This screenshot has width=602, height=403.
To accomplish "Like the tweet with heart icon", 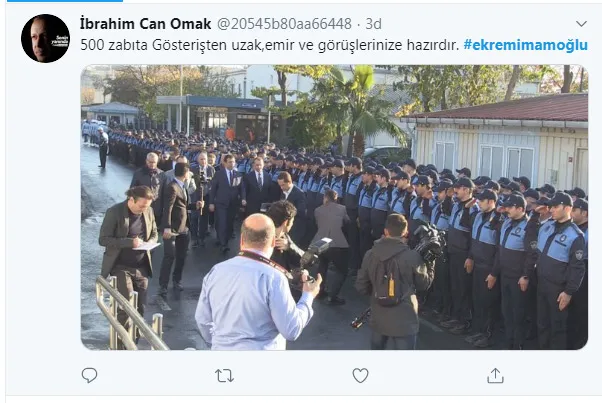I will (360, 375).
